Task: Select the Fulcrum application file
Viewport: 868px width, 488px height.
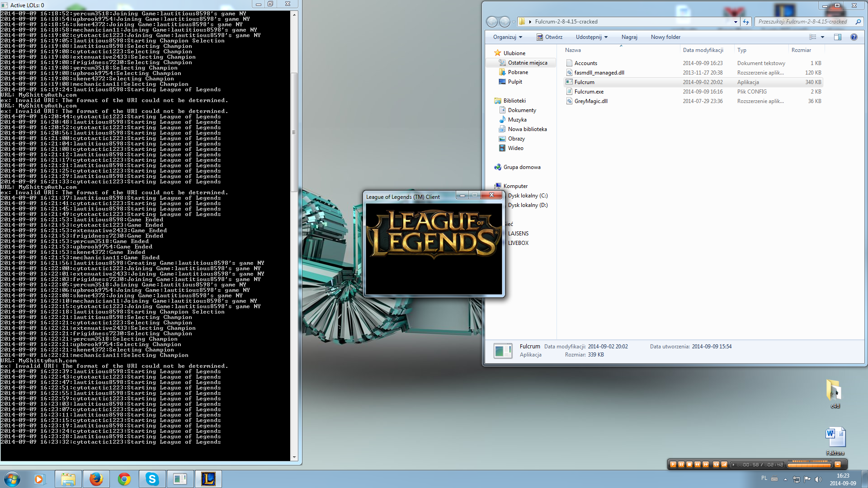Action: [x=693, y=82]
